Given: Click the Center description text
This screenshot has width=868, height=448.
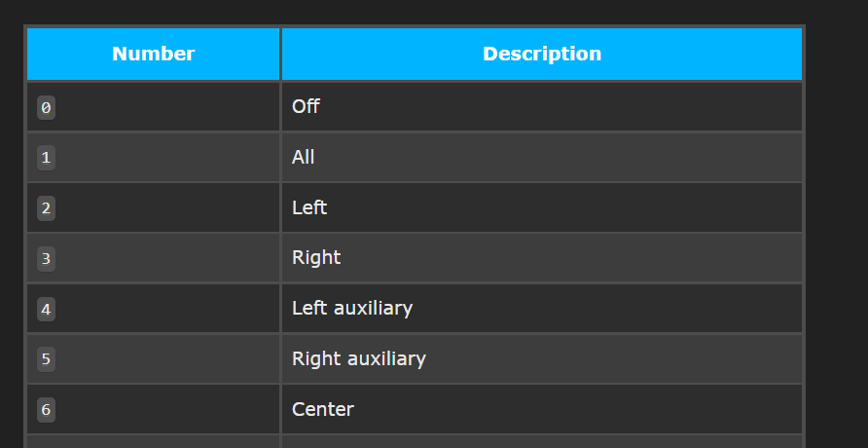Looking at the screenshot, I should (x=323, y=409).
